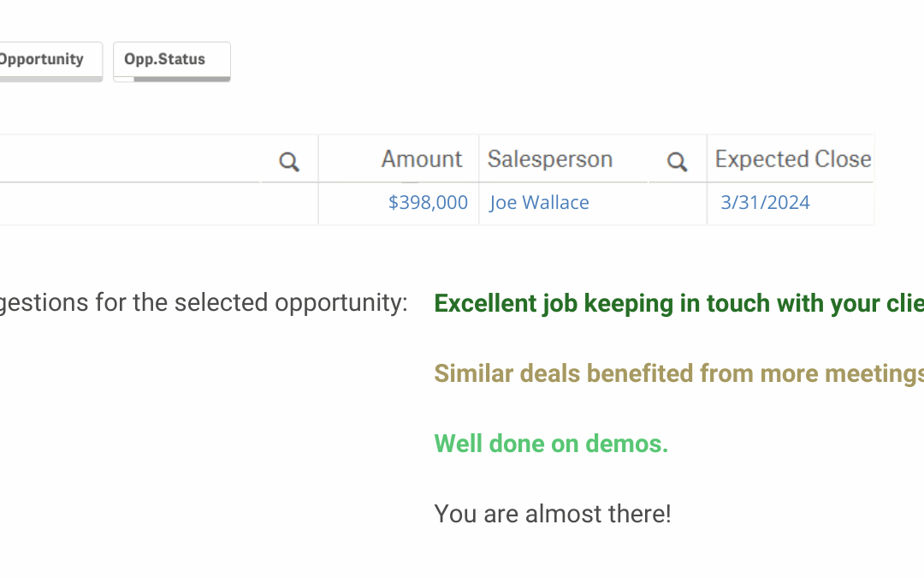Click the selection bar under Opp.Status
Viewport: 924px width, 578px height.
172,79
